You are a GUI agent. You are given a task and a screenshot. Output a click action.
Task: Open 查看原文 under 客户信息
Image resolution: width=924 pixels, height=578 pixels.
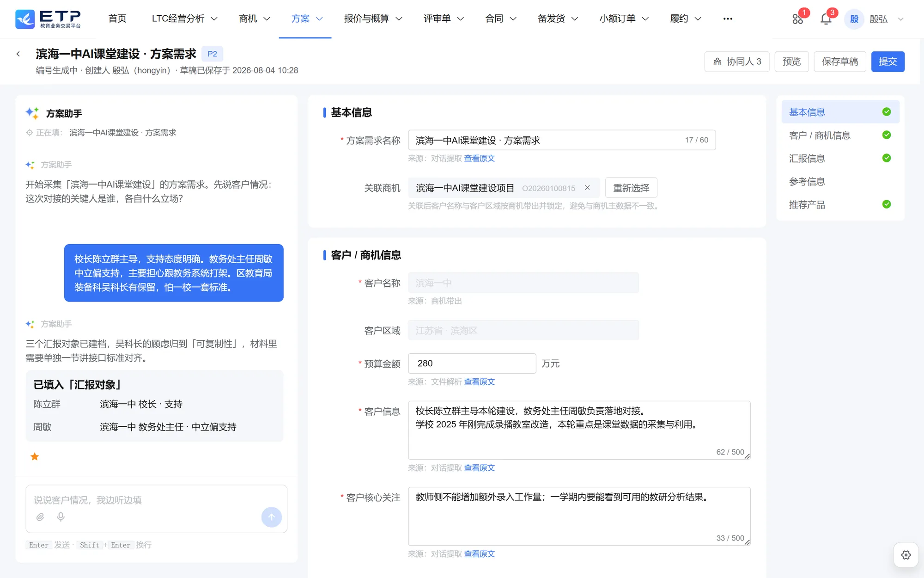tap(479, 467)
